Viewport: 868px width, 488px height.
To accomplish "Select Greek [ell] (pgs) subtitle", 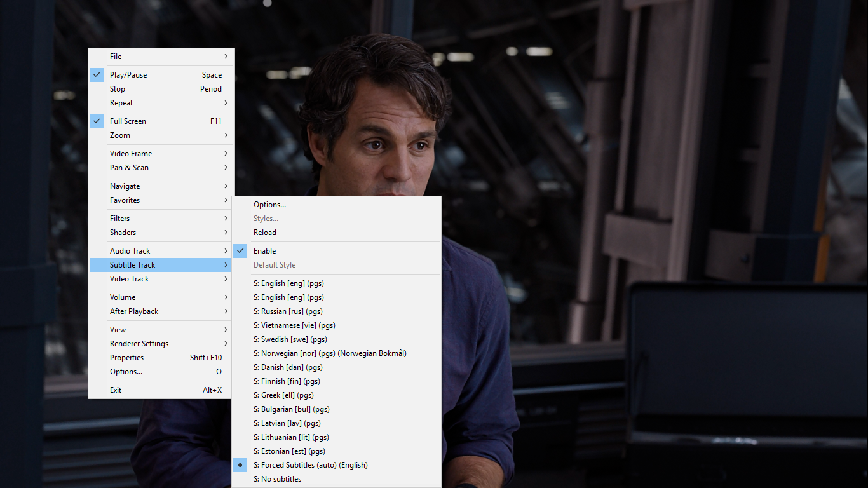I will (336, 395).
